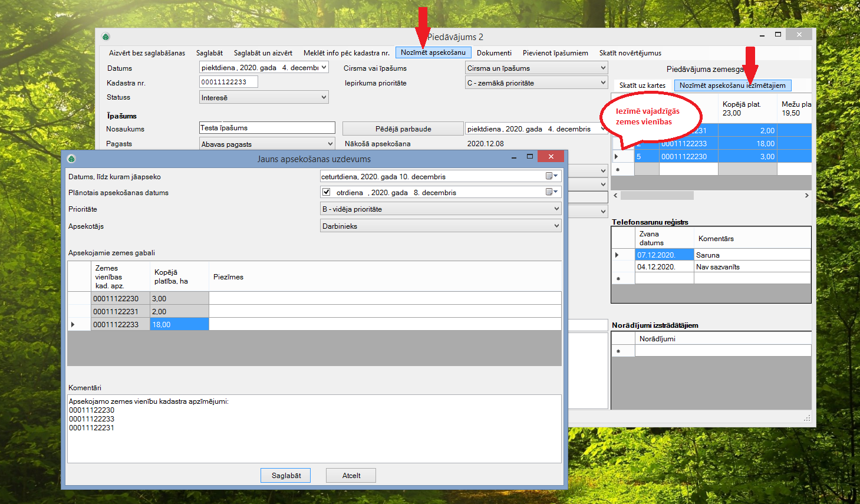
Task: Click row selector arrow for 07.12.2020 call
Action: [617, 255]
